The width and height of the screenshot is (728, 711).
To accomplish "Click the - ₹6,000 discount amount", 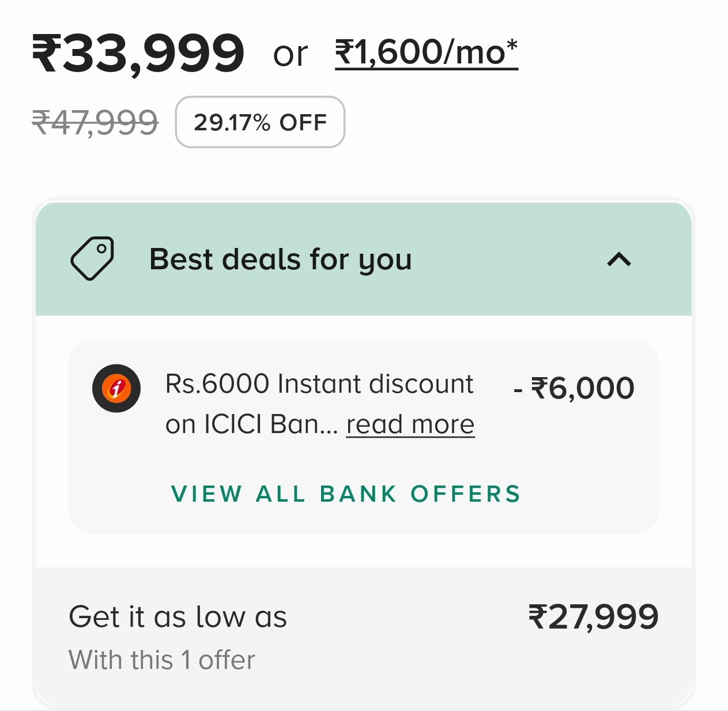I will pos(574,388).
